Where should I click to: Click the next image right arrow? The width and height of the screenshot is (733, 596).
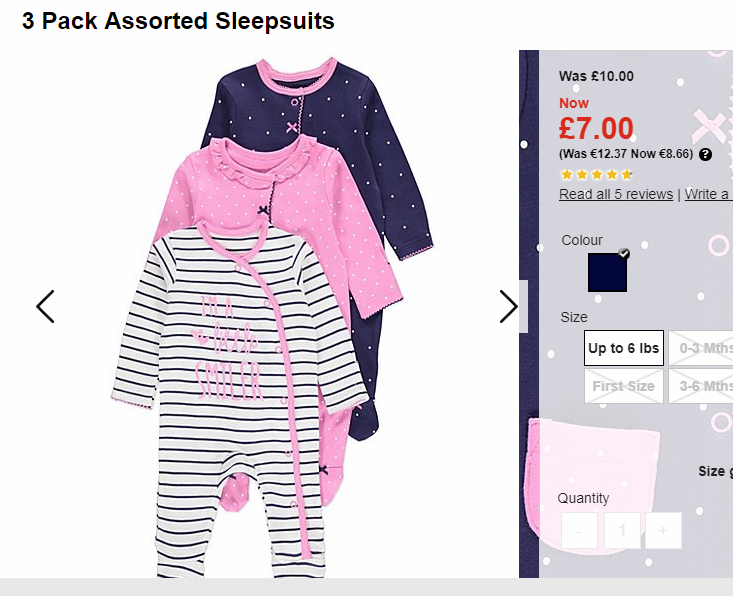[x=509, y=307]
